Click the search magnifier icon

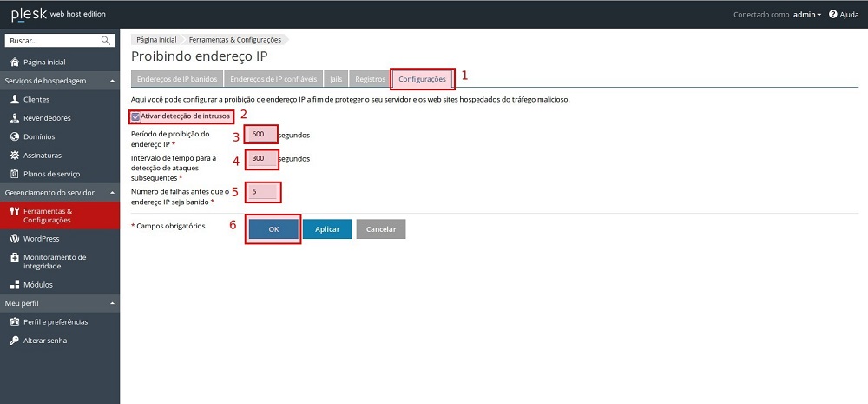[106, 41]
